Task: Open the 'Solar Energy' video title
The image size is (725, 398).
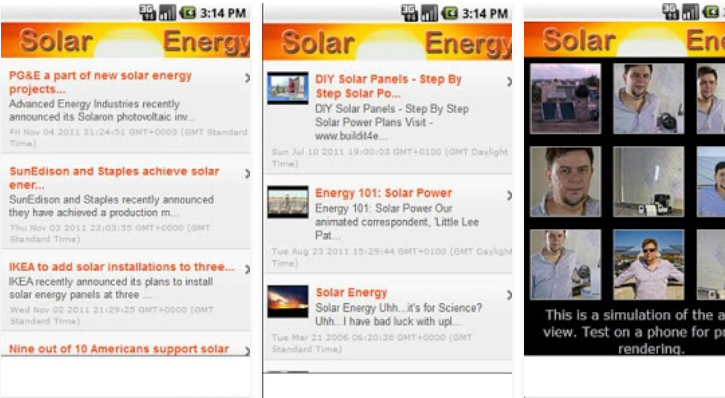Action: tap(351, 293)
